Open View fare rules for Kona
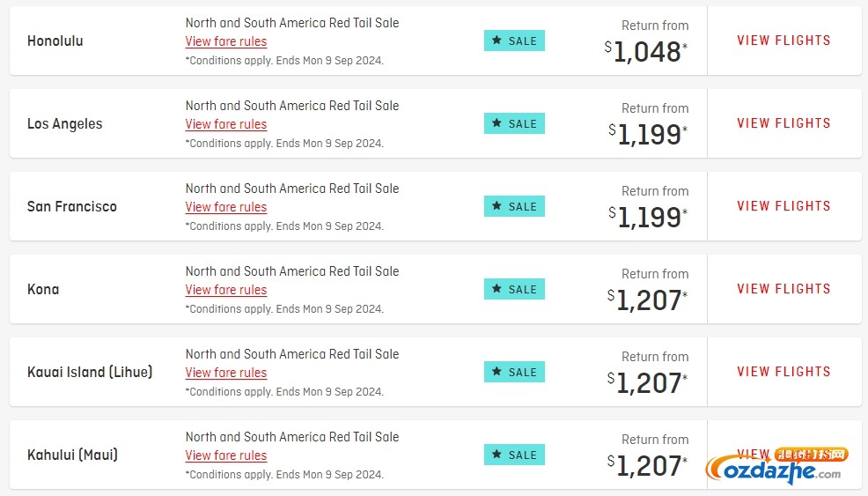868x496 pixels. point(226,290)
